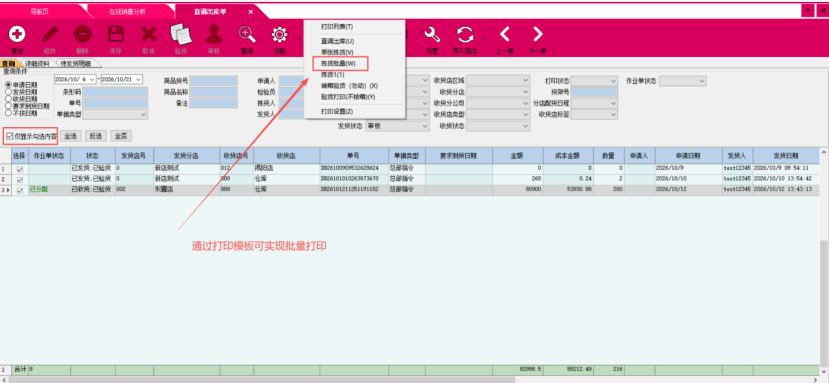Switch to the 导航页 tab
Viewport: 829px width, 383px height.
pyautogui.click(x=40, y=11)
